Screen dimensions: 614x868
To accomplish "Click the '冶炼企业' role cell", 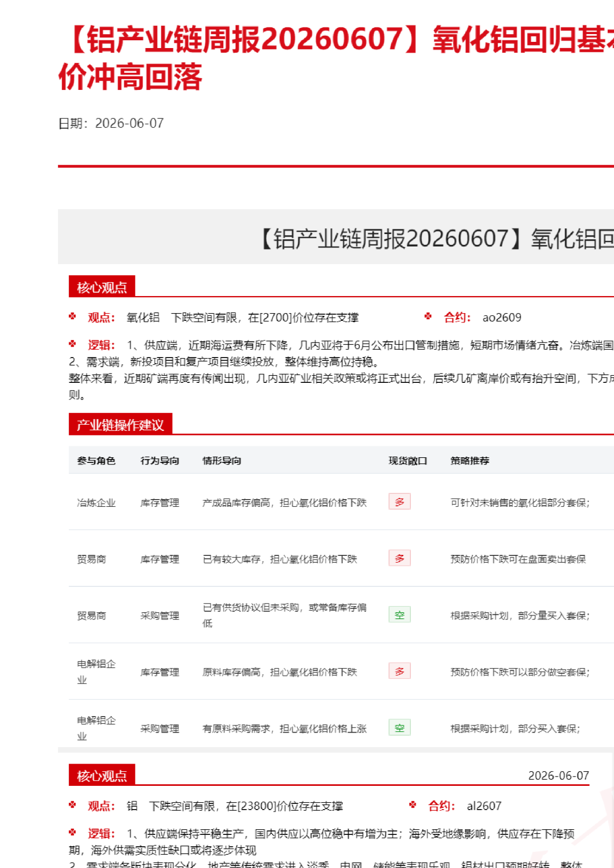I will [x=96, y=503].
